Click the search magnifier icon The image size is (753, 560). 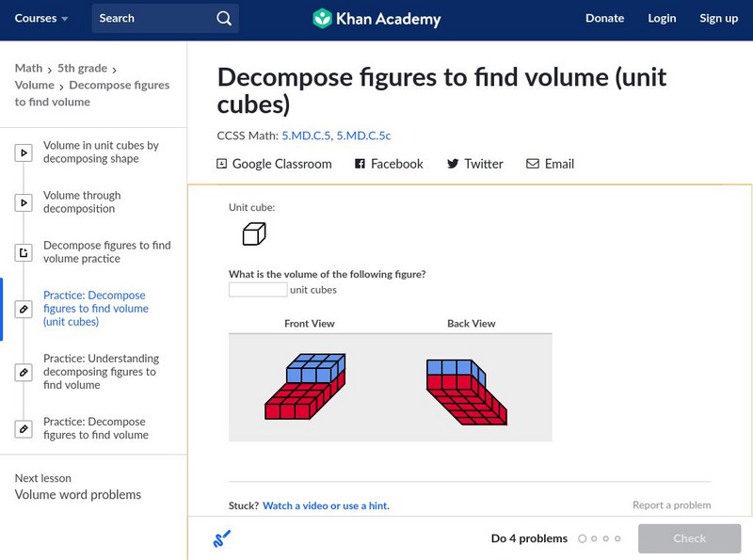[223, 18]
